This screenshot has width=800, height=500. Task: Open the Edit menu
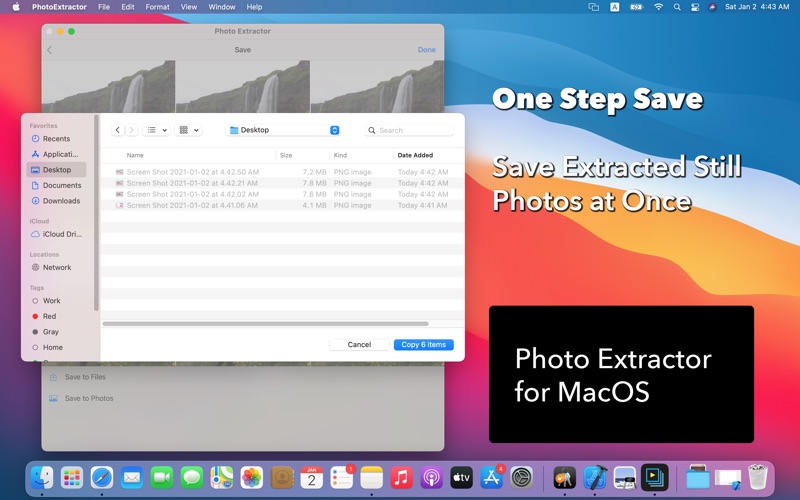tap(128, 7)
